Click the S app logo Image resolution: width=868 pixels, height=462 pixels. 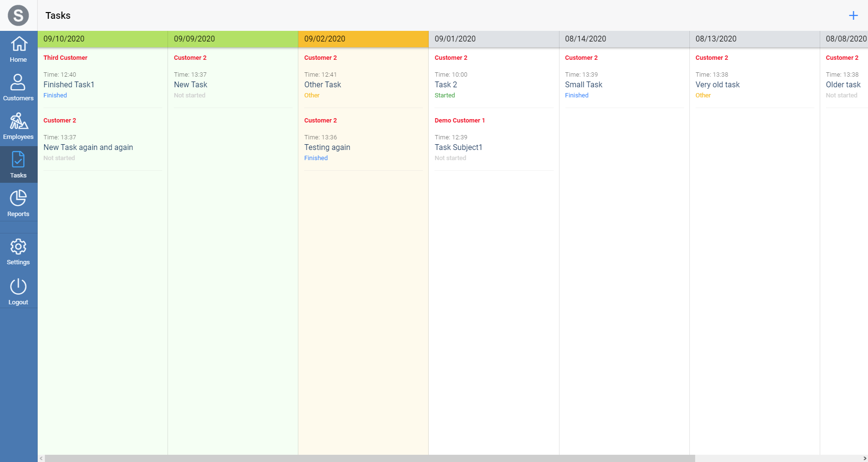[18, 15]
